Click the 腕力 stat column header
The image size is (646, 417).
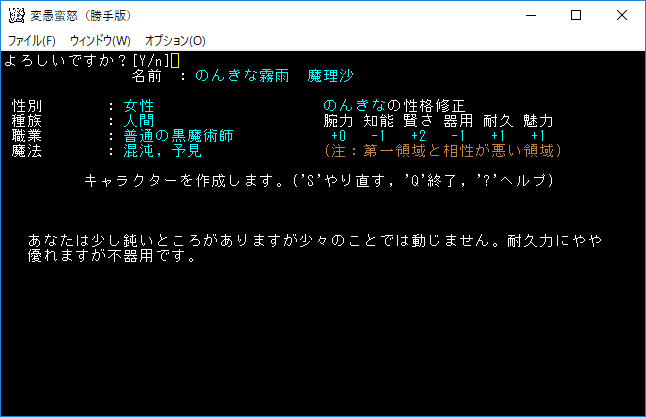(x=338, y=121)
